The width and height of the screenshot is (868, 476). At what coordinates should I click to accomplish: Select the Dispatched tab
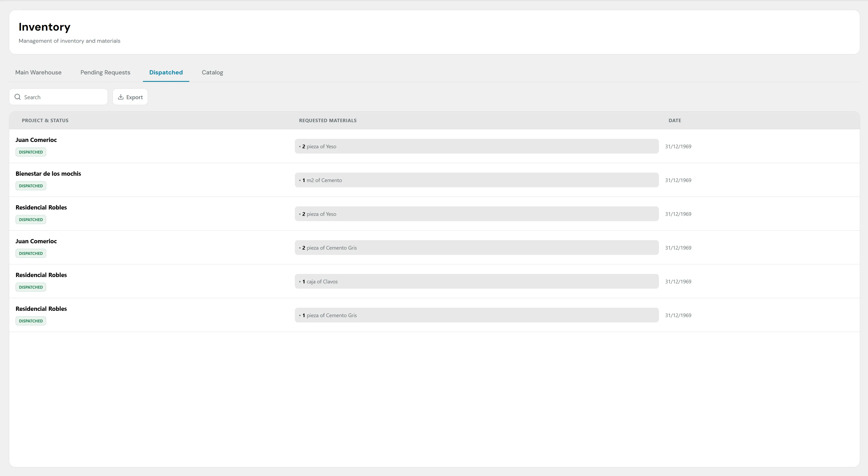click(166, 73)
